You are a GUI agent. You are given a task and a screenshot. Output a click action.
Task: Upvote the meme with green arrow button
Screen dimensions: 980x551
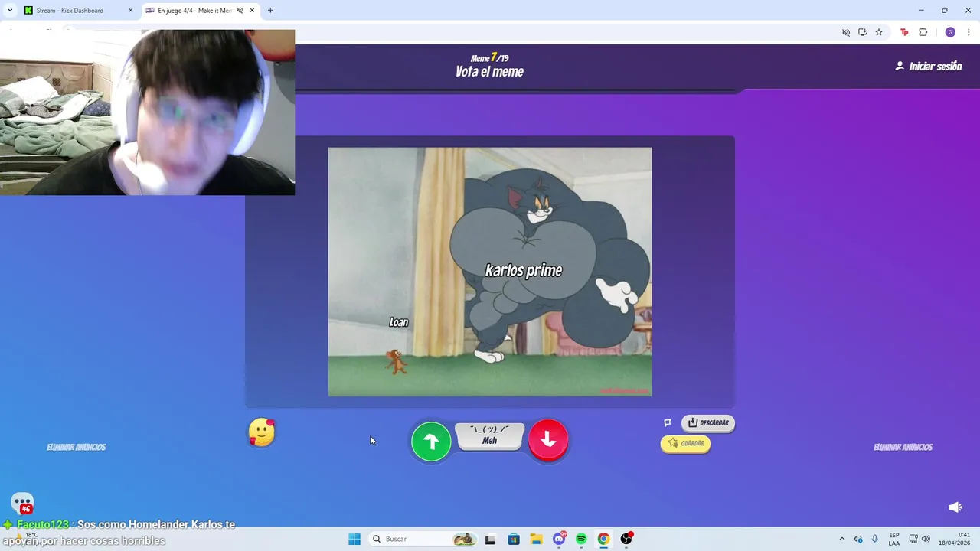click(x=431, y=441)
